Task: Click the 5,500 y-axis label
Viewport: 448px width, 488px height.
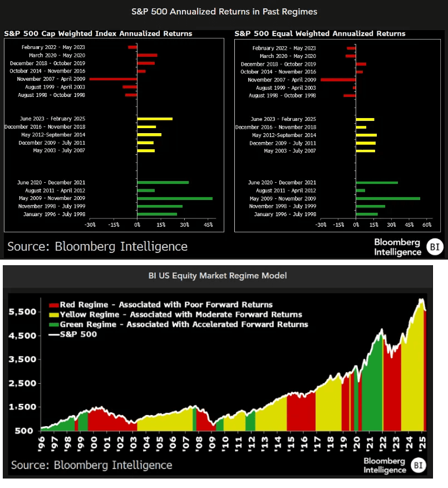Action: pyautogui.click(x=22, y=312)
